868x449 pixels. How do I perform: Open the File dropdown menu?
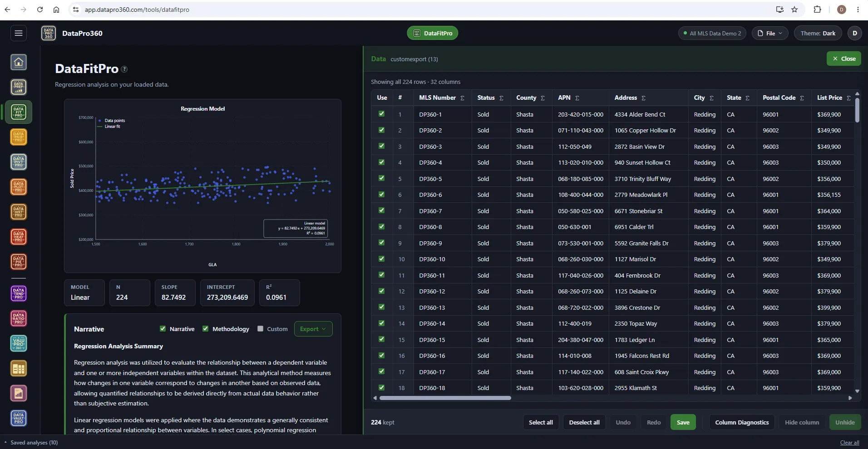tap(770, 33)
